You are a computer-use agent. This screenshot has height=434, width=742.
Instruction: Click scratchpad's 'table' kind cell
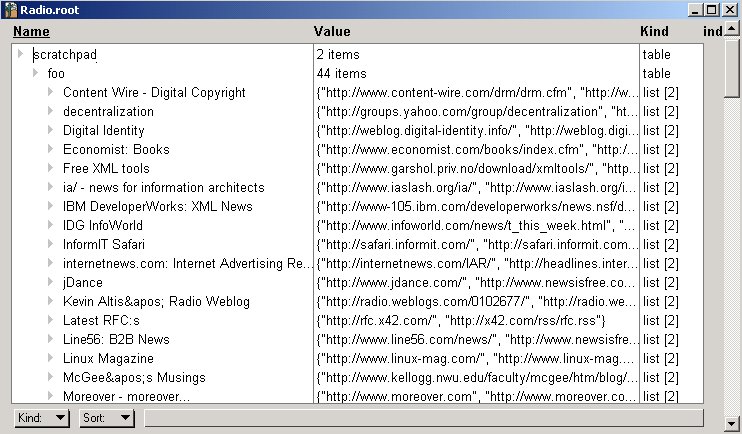coord(656,54)
